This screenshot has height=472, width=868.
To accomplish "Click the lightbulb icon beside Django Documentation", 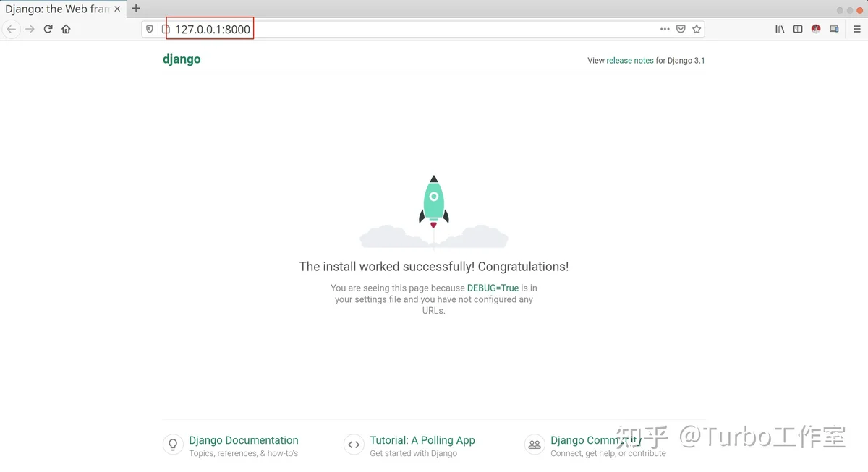I will 173,445.
